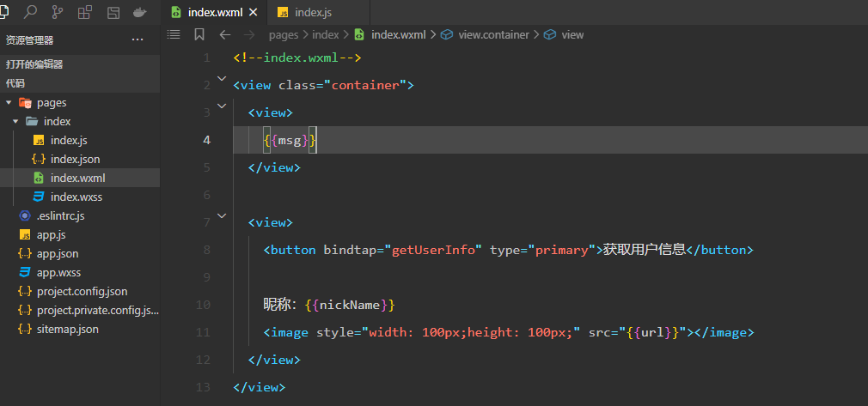Open Explorer panel more actions (…)
Viewport: 868px width, 406px height.
(138, 39)
